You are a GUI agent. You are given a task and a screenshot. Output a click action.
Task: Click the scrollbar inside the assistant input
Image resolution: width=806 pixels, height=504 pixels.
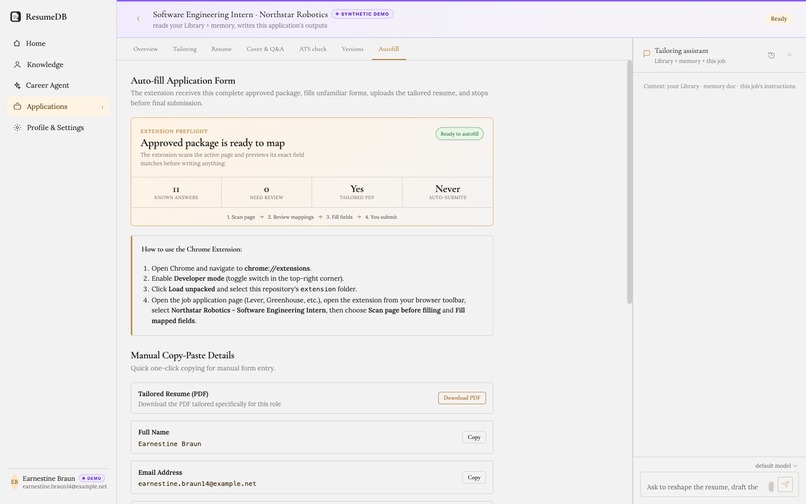point(771,487)
